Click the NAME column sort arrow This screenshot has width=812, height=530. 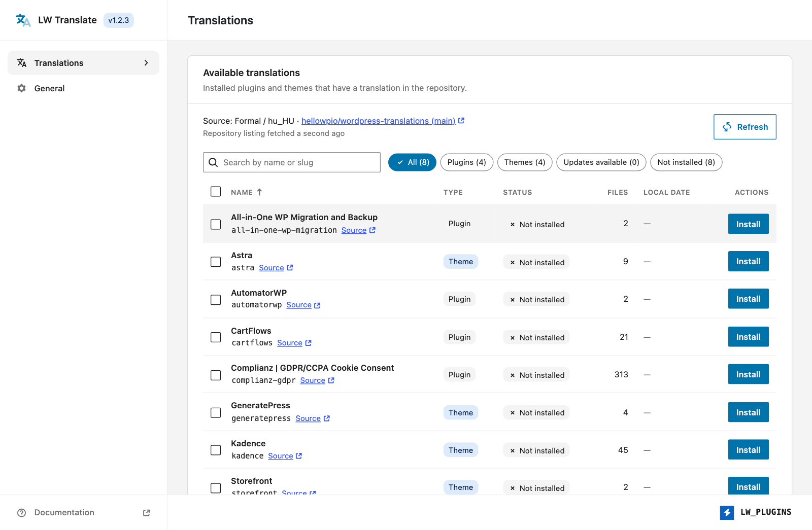pos(259,192)
